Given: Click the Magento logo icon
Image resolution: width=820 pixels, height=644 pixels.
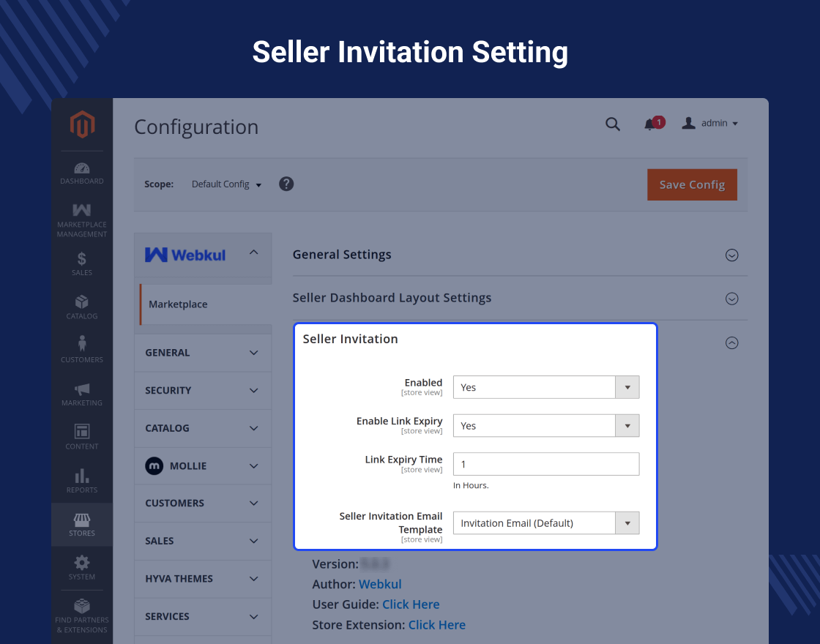Looking at the screenshot, I should tap(82, 124).
